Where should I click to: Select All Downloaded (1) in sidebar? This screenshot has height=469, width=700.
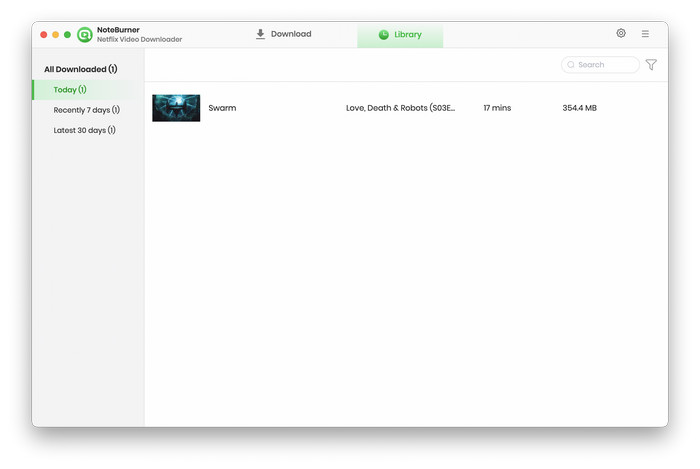click(x=80, y=69)
